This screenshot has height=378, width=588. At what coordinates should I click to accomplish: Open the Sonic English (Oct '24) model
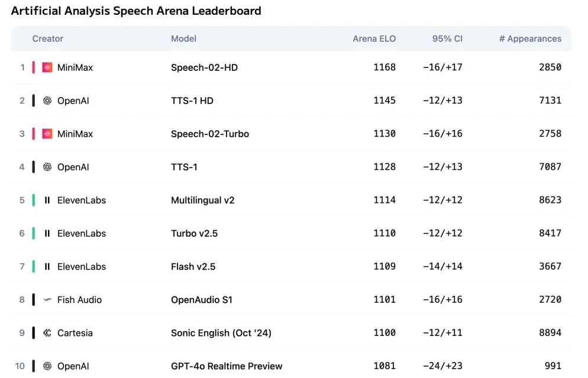point(221,333)
